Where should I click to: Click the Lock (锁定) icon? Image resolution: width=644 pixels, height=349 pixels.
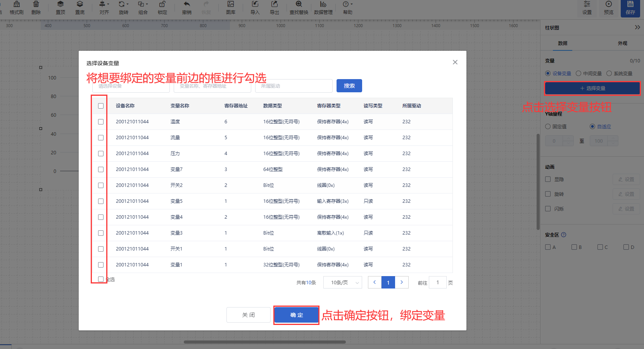[162, 8]
